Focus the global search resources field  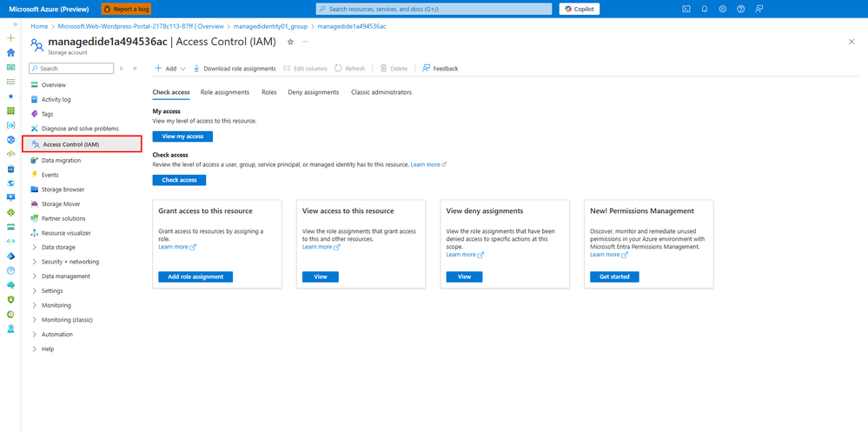(434, 9)
